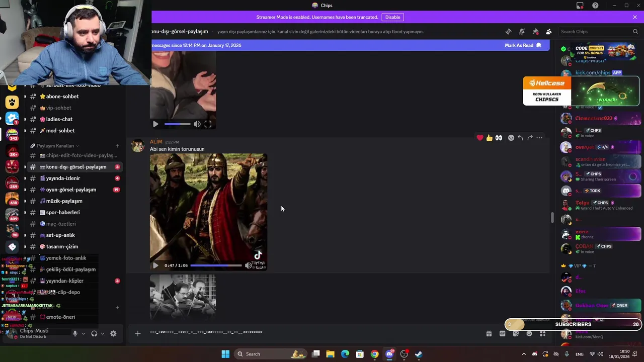The width and height of the screenshot is (644, 362).
Task: Click the plus attachment button in message bar
Action: coord(137,333)
